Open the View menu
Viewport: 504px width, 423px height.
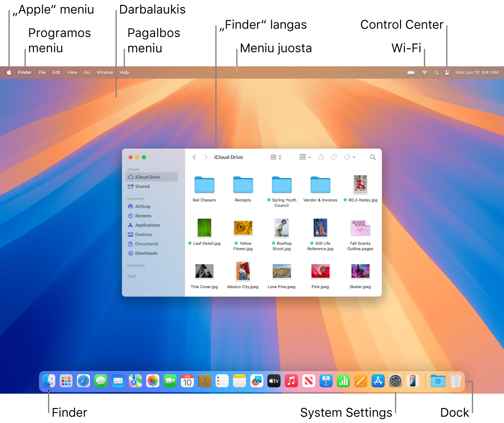click(x=72, y=73)
